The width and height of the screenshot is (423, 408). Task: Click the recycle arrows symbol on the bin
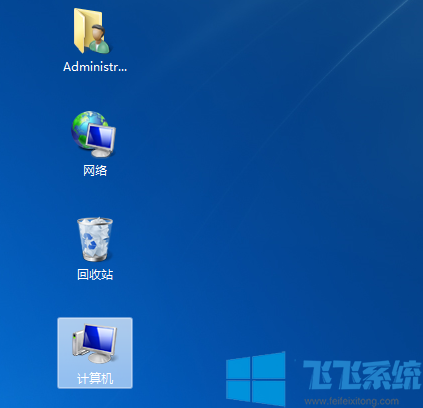(x=90, y=242)
